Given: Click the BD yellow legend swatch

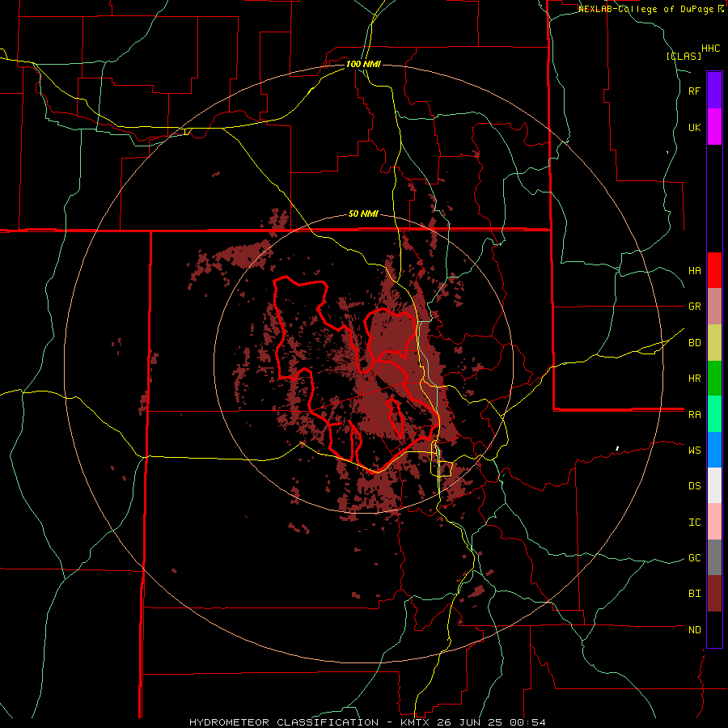Looking at the screenshot, I should tap(714, 343).
